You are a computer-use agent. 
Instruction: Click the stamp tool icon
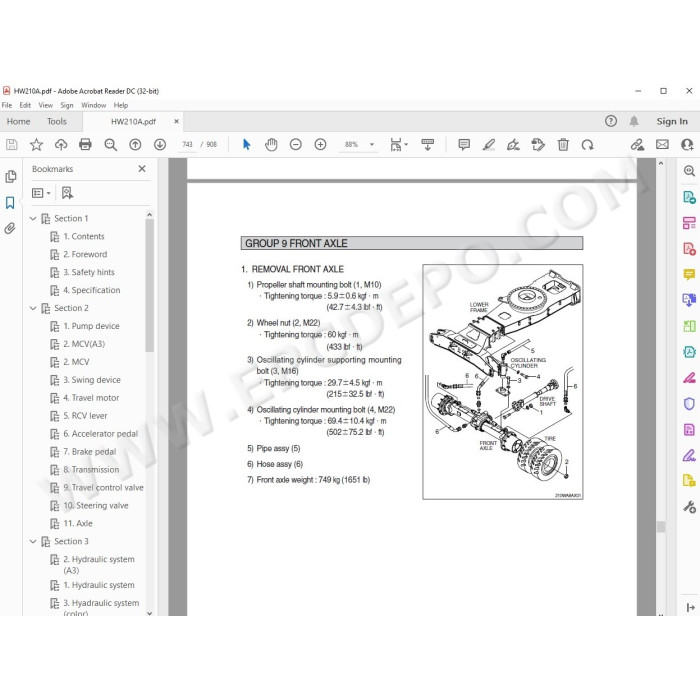coord(538,145)
